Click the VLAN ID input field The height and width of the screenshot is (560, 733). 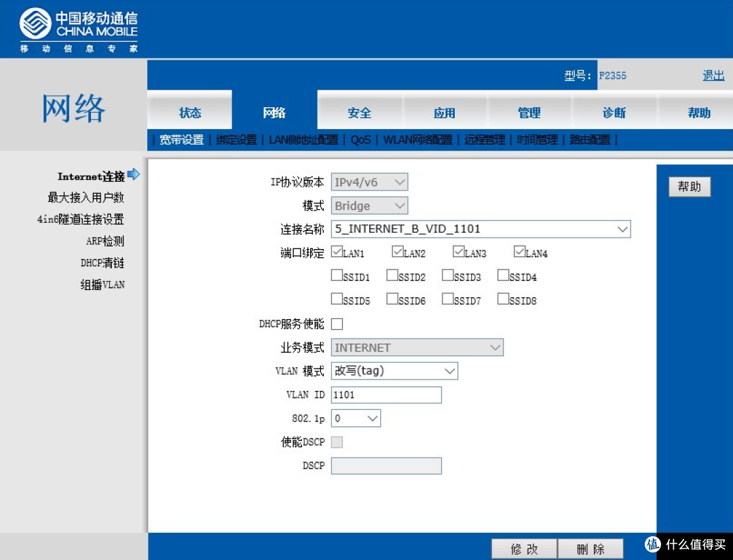(x=386, y=394)
